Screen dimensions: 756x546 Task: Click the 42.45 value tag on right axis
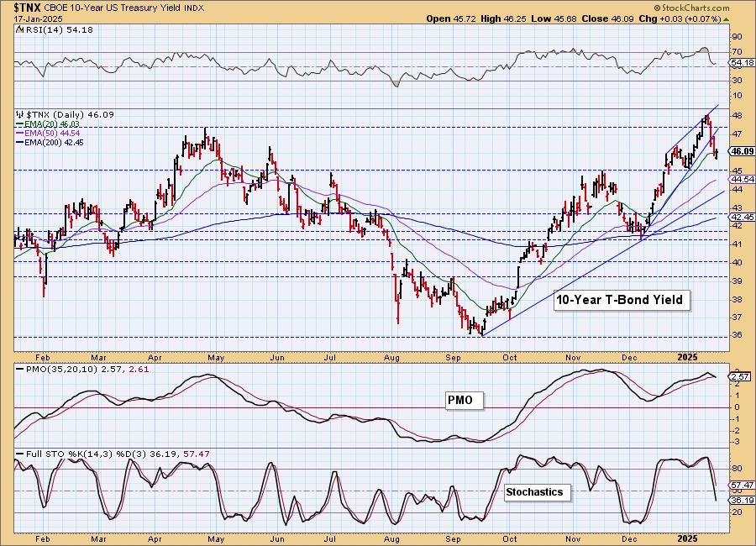tap(743, 218)
